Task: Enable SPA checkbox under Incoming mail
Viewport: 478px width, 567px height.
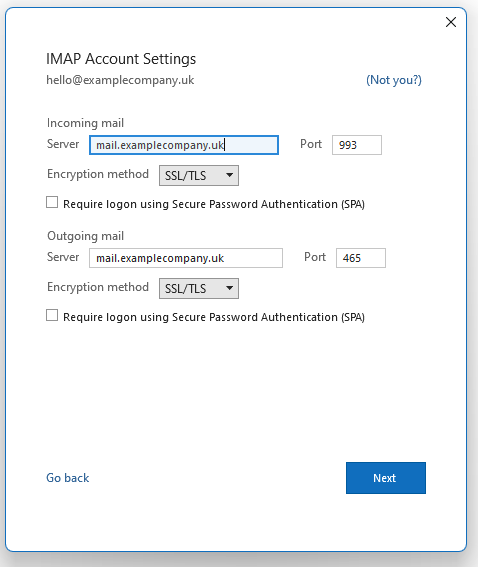Action: pos(52,202)
